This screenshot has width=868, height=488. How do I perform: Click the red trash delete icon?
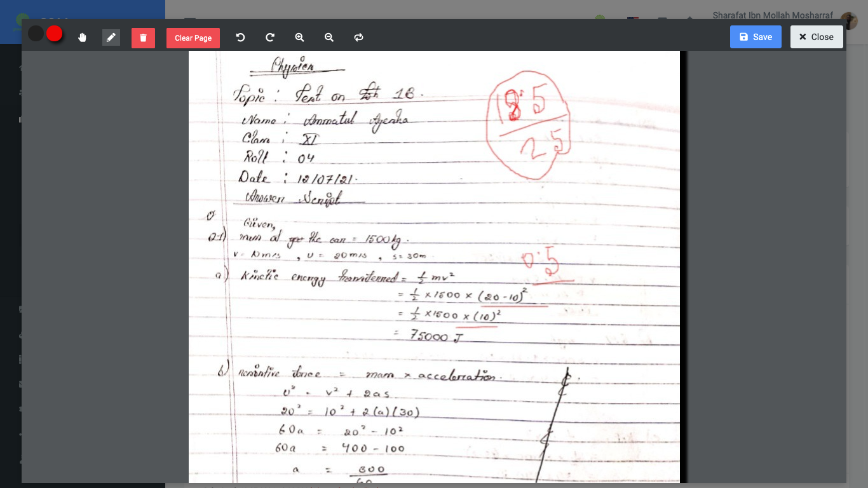pyautogui.click(x=143, y=38)
